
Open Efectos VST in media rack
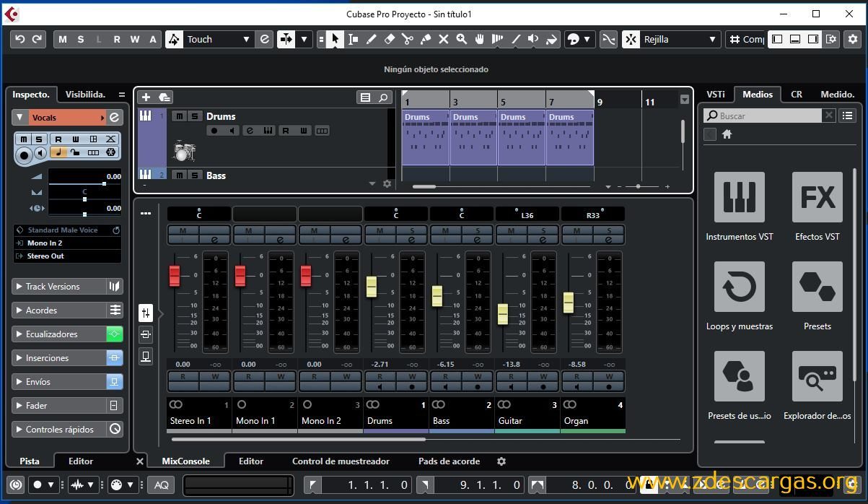coord(817,197)
